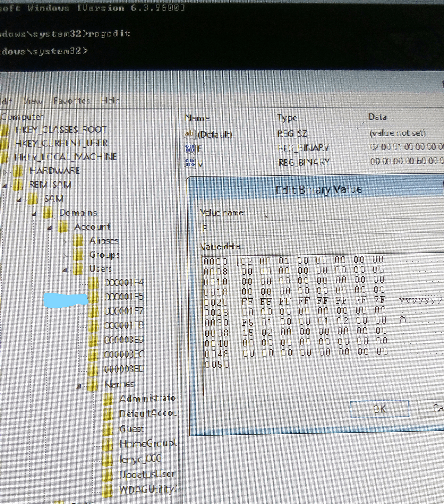This screenshot has width=444, height=504.
Task: Collapse the Names key arrow
Action: (x=79, y=386)
